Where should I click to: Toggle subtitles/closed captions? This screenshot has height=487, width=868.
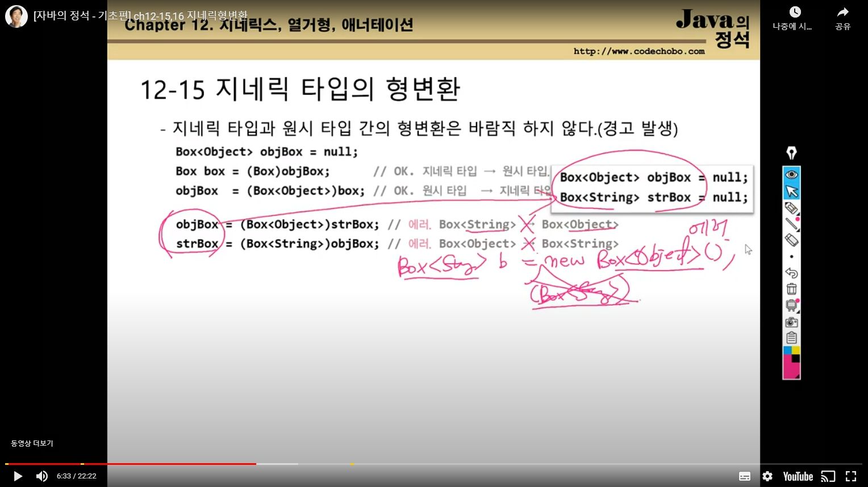click(x=745, y=476)
